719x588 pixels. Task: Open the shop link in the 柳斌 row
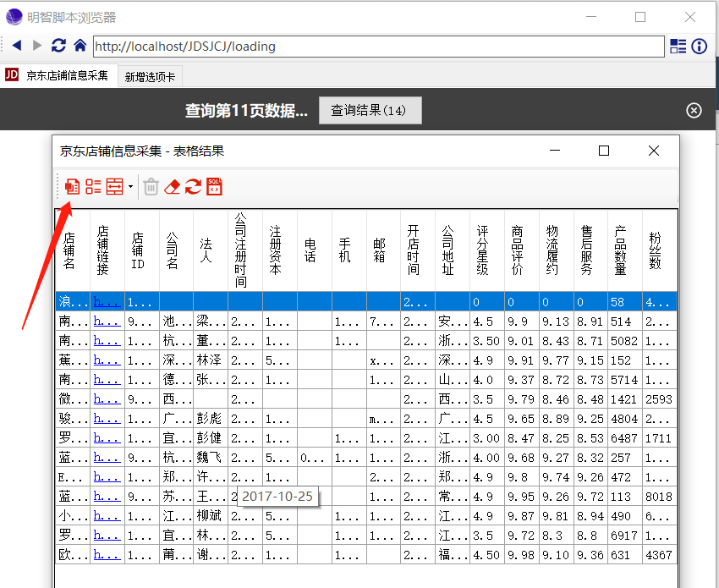(x=107, y=516)
